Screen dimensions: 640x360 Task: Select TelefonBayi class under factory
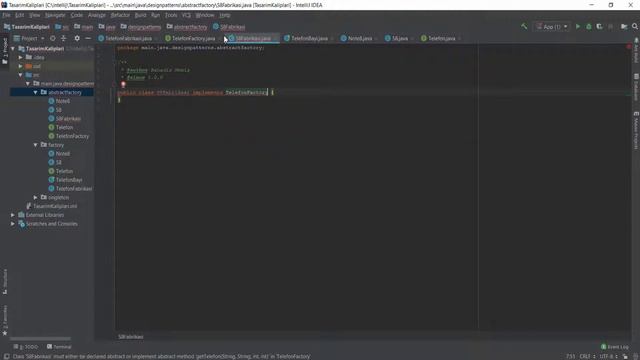[x=69, y=180]
